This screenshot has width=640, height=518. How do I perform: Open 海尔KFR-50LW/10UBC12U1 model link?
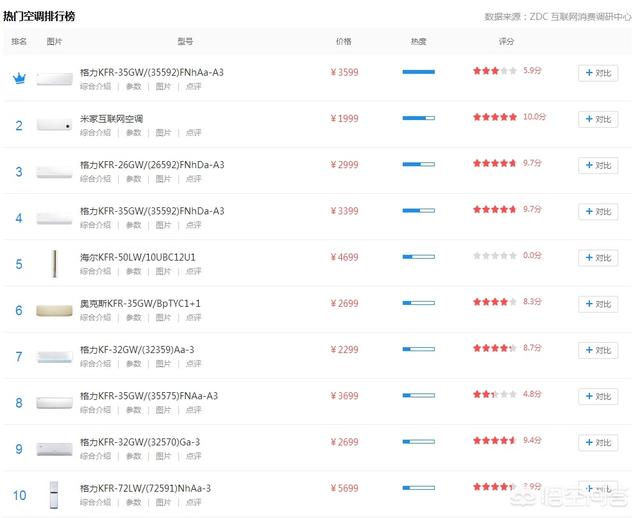(x=138, y=257)
